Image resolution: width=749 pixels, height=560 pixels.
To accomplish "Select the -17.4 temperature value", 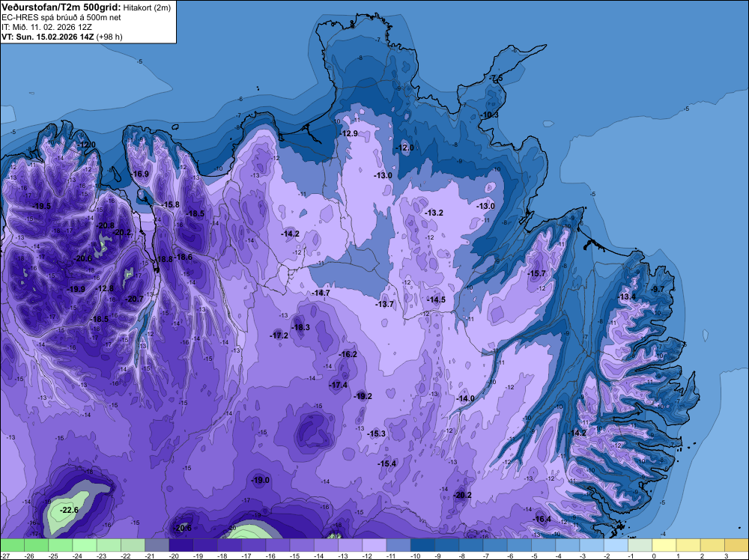I will point(339,385).
